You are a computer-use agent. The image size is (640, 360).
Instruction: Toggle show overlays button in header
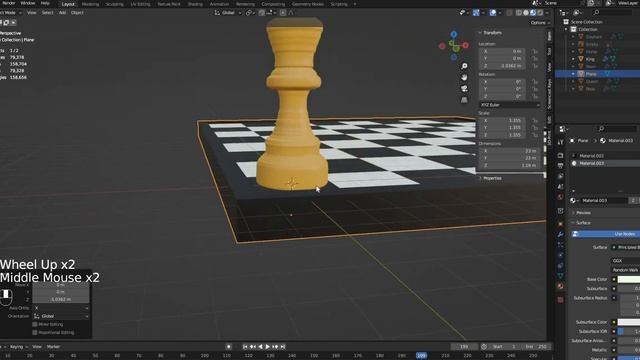tap(493, 13)
